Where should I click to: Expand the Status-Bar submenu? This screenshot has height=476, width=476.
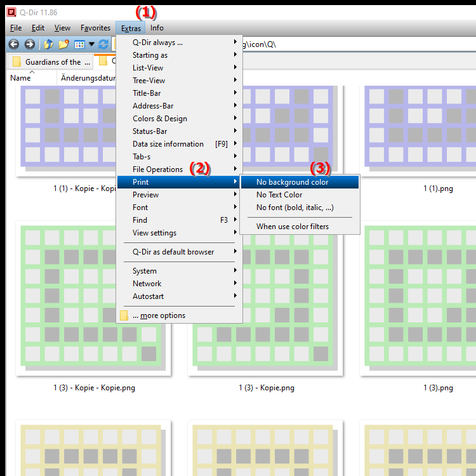click(180, 131)
